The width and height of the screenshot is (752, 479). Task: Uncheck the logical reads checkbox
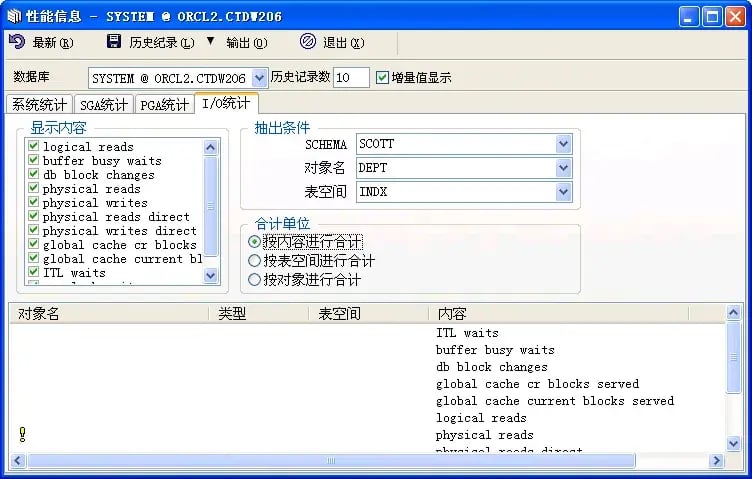[34, 147]
